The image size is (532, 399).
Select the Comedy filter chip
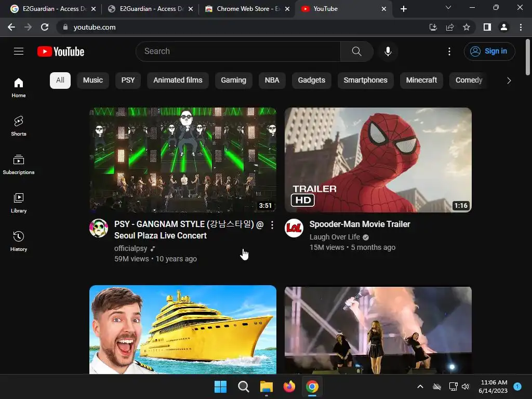pyautogui.click(x=469, y=81)
